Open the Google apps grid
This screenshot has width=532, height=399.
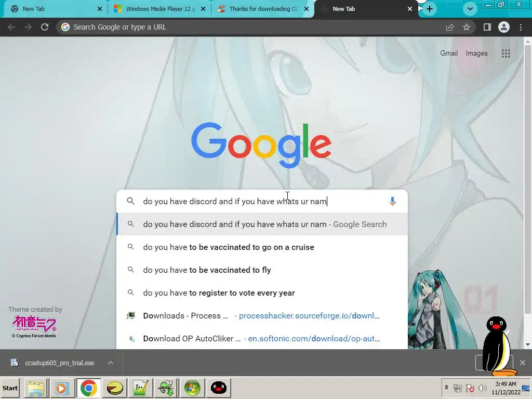[x=506, y=54]
